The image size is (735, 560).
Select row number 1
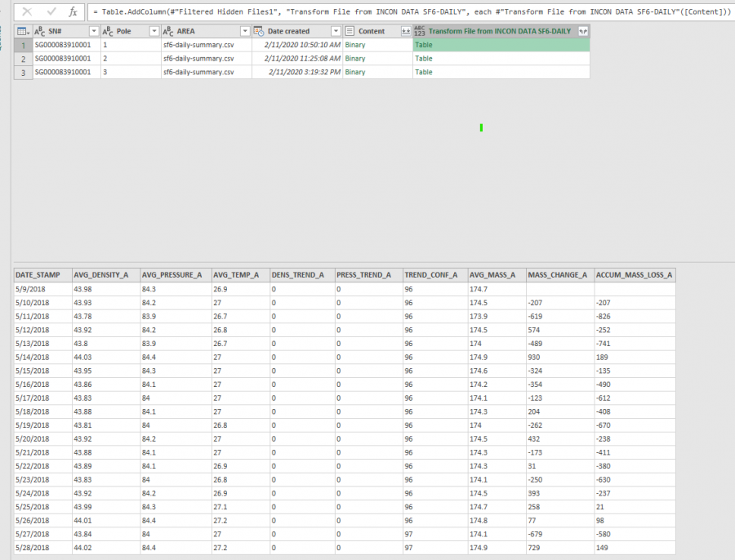pyautogui.click(x=23, y=45)
